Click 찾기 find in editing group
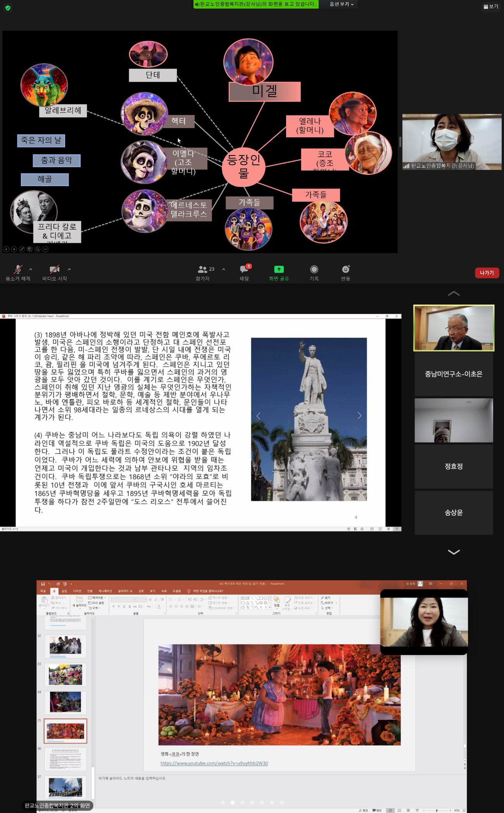Screen dimensions: 504x813 click(326, 598)
